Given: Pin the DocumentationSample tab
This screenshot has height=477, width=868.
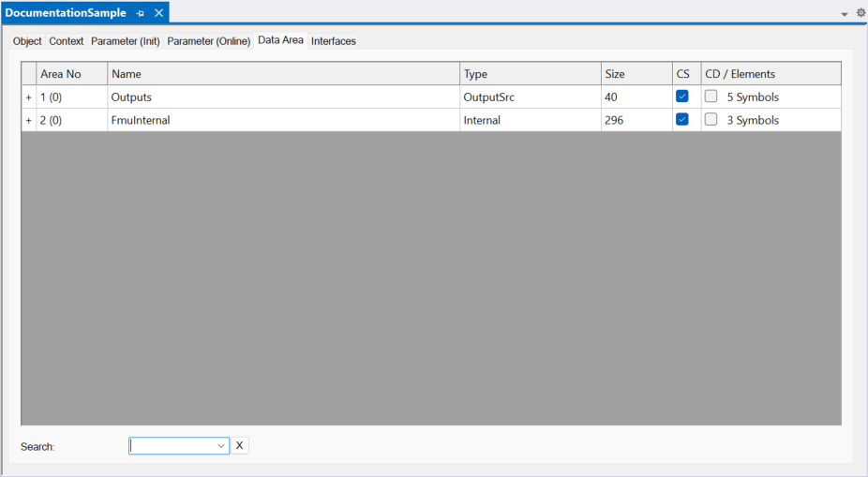Looking at the screenshot, I should click(x=140, y=13).
